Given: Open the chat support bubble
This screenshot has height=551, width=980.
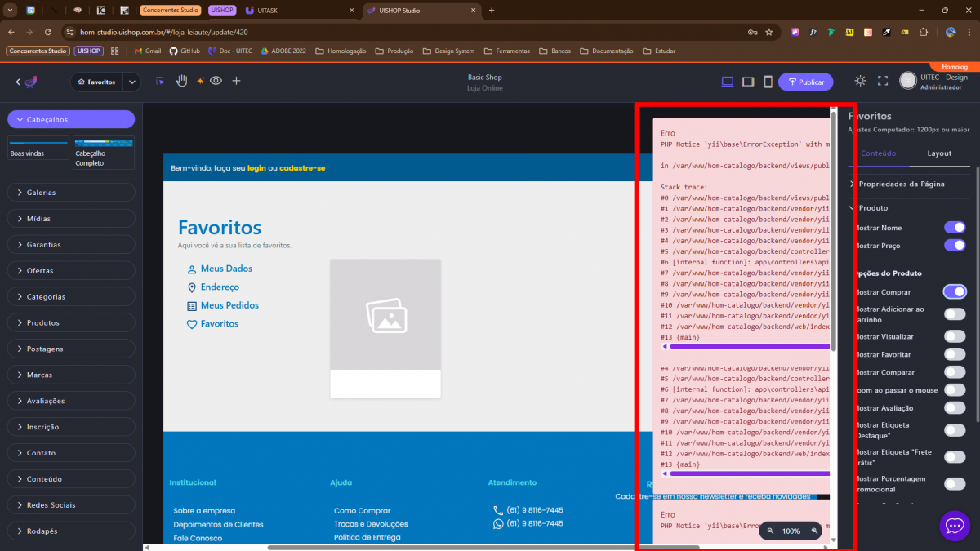Looking at the screenshot, I should 955,526.
